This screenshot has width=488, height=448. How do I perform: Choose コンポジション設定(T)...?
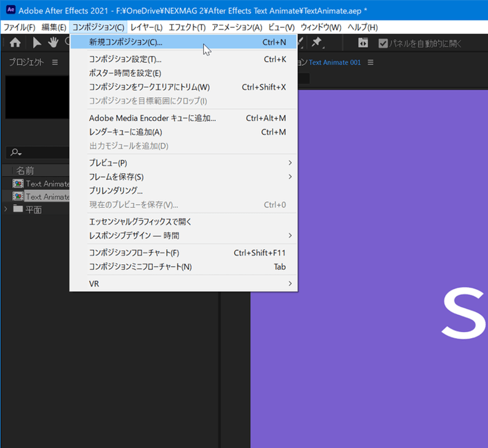click(x=184, y=59)
